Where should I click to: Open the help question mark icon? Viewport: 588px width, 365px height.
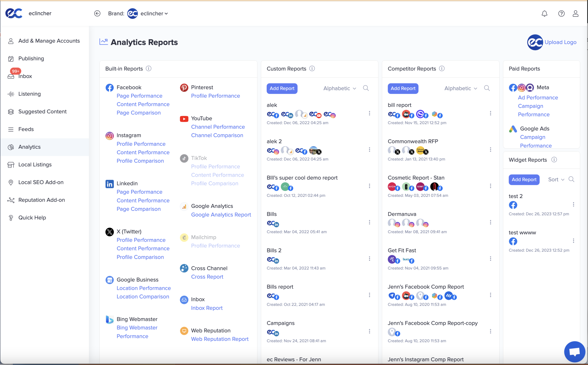point(561,14)
